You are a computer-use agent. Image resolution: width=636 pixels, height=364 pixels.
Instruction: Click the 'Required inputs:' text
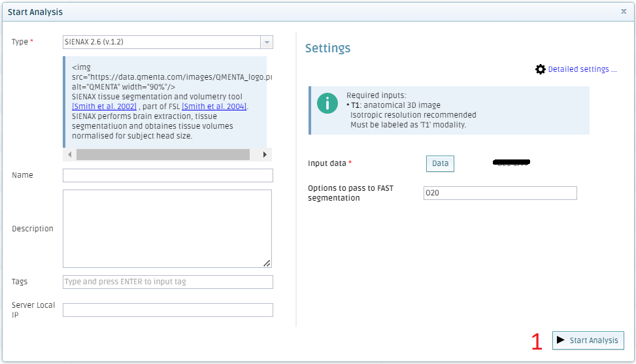(376, 95)
